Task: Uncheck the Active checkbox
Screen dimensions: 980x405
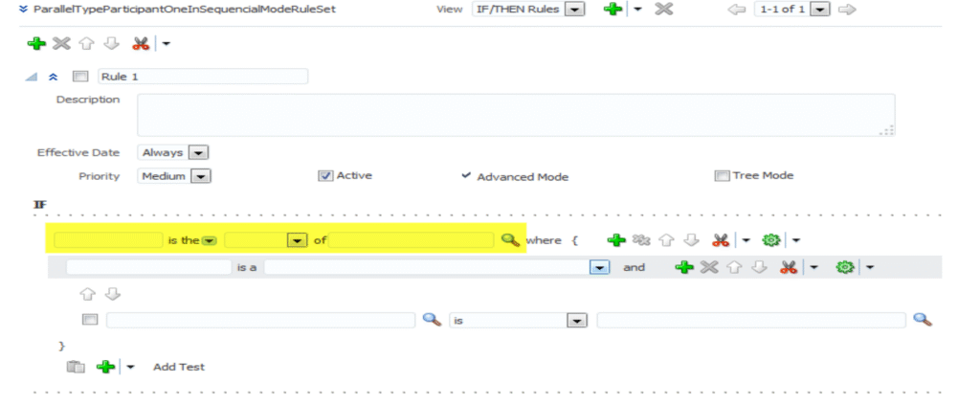Action: click(325, 175)
